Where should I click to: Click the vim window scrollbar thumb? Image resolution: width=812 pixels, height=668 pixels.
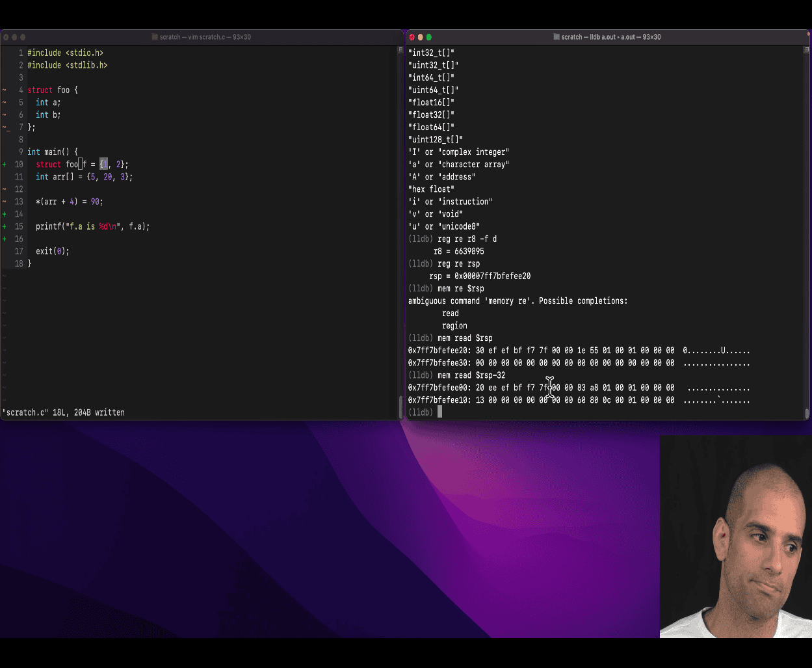400,407
